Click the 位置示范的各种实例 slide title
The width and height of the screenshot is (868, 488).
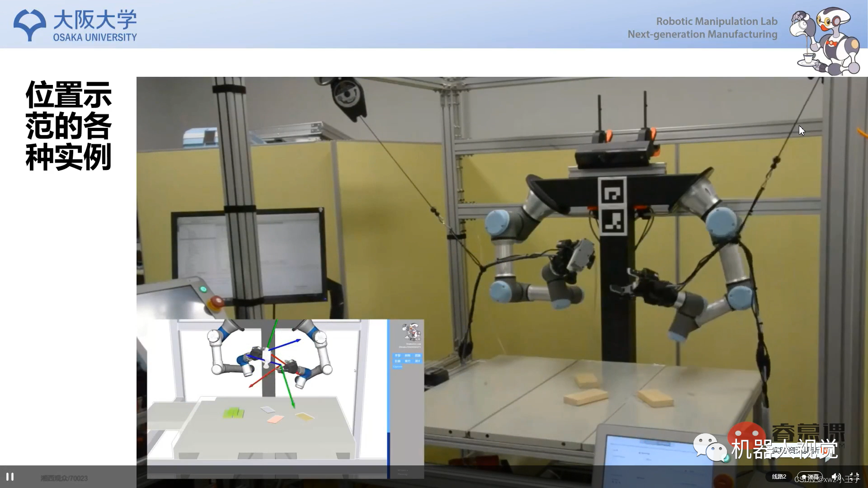[69, 126]
